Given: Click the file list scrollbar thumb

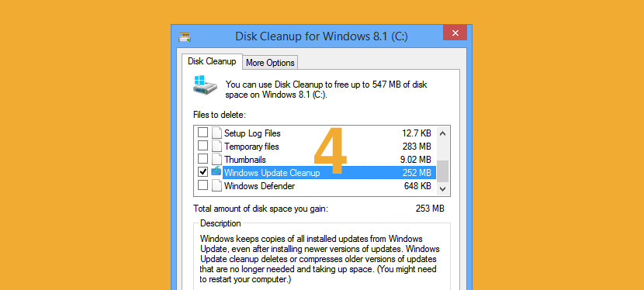Looking at the screenshot, I should (x=442, y=171).
